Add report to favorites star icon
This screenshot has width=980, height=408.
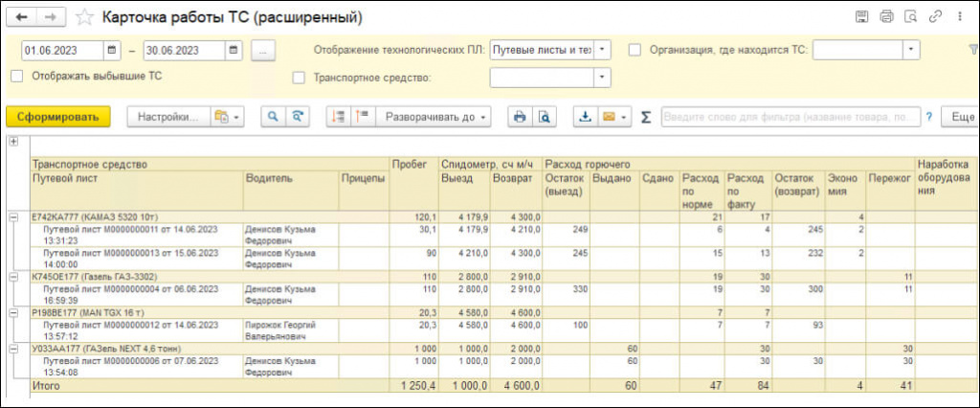[x=84, y=17]
